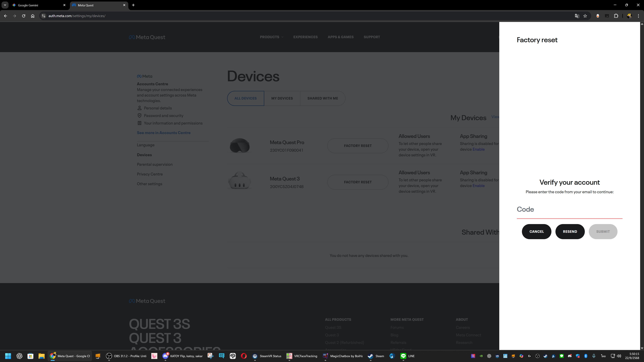Image resolution: width=644 pixels, height=362 pixels.
Task: Open OBS 31.1.2 from taskbar
Action: point(126,356)
